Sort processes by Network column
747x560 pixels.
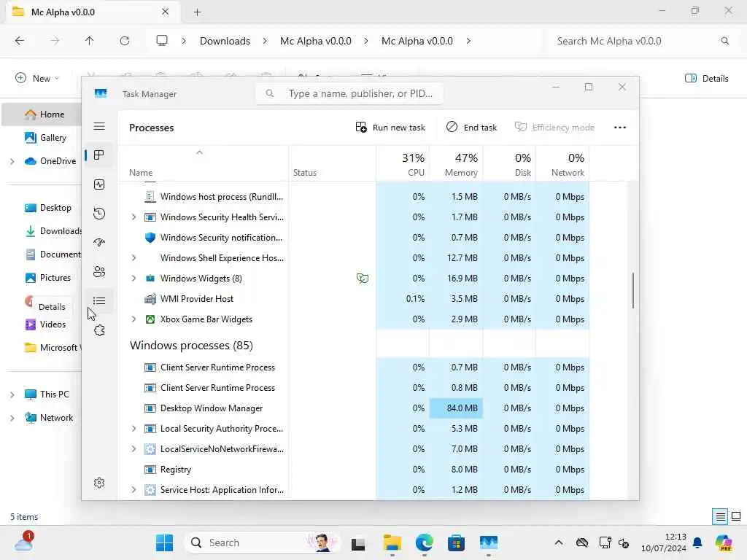click(x=562, y=163)
